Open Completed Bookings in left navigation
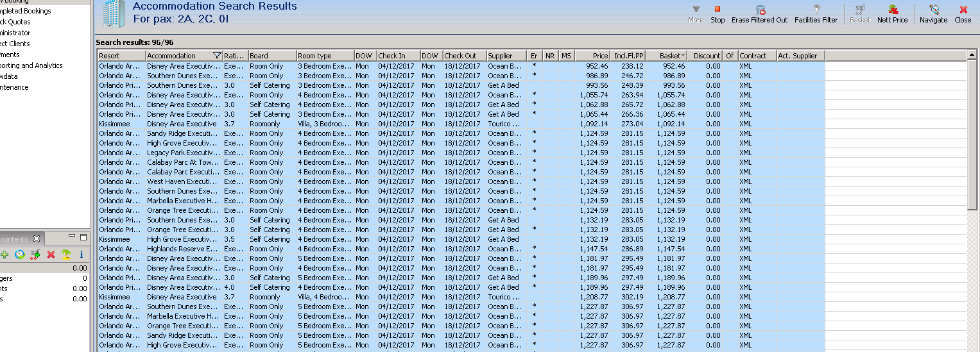The image size is (980, 352). (x=24, y=11)
